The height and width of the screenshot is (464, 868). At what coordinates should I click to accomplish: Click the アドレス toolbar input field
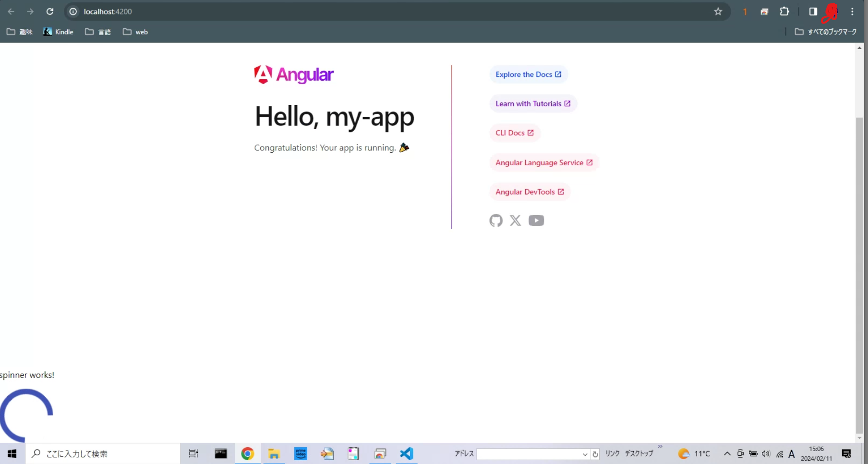coord(528,454)
